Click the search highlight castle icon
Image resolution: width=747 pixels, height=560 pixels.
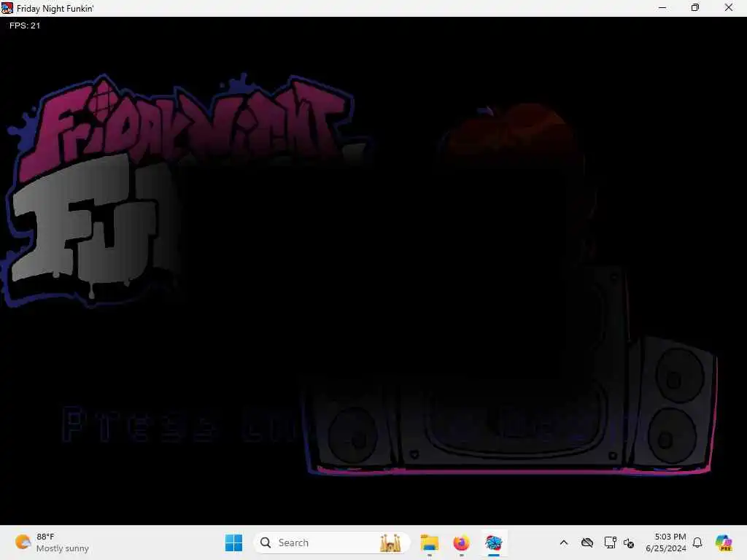click(x=390, y=542)
